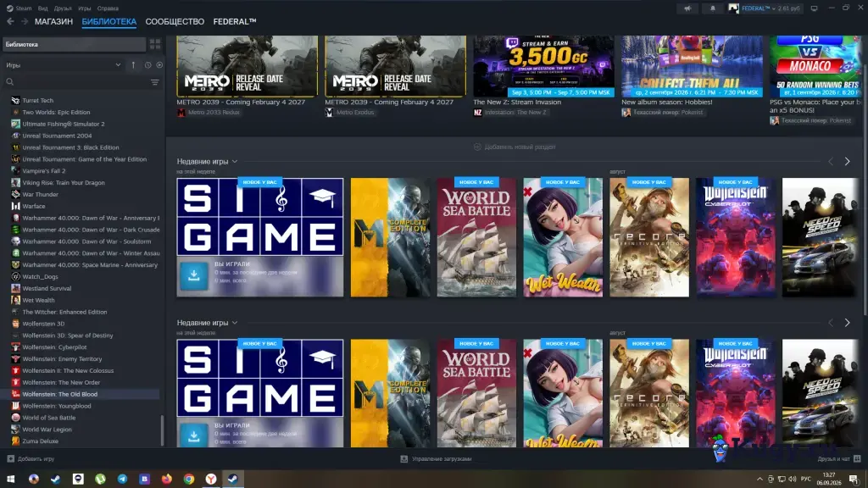Image resolution: width=868 pixels, height=488 pixels.
Task: Open the advanced filter options icon
Action: (154, 82)
